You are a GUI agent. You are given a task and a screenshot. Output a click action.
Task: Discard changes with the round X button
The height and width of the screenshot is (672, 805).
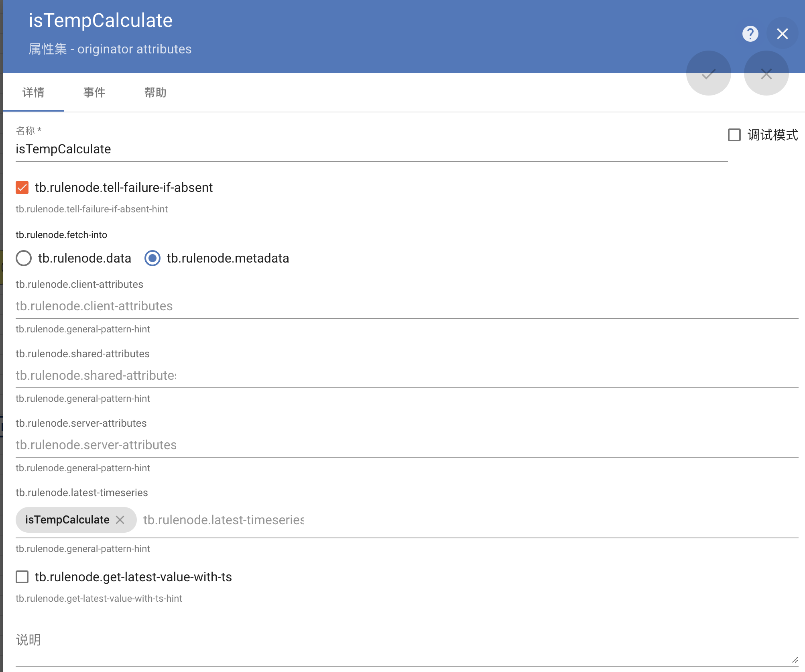pyautogui.click(x=766, y=73)
